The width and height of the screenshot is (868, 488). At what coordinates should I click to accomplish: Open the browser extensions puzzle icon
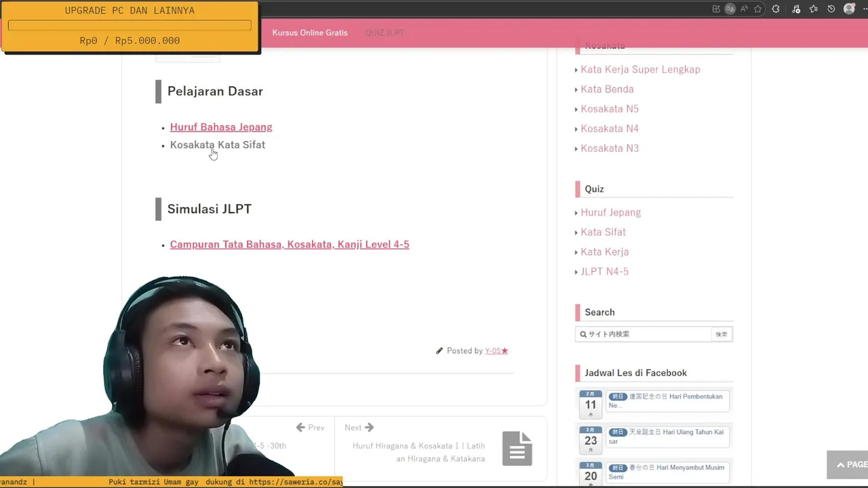[x=776, y=9]
